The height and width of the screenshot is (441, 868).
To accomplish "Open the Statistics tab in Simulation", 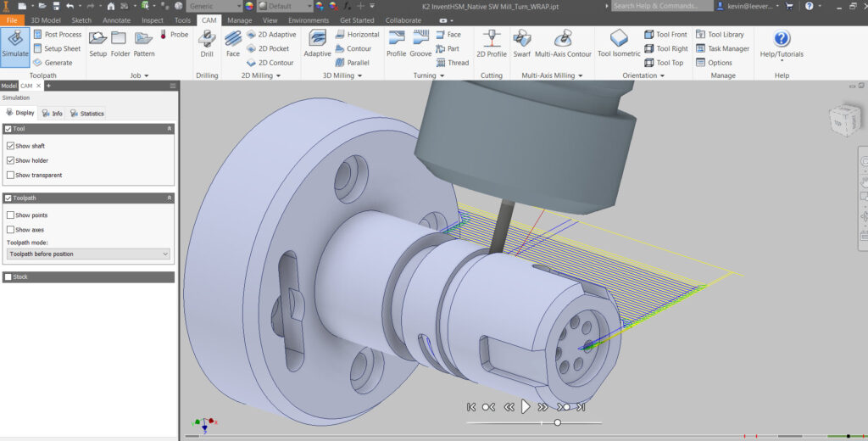I will [x=86, y=113].
